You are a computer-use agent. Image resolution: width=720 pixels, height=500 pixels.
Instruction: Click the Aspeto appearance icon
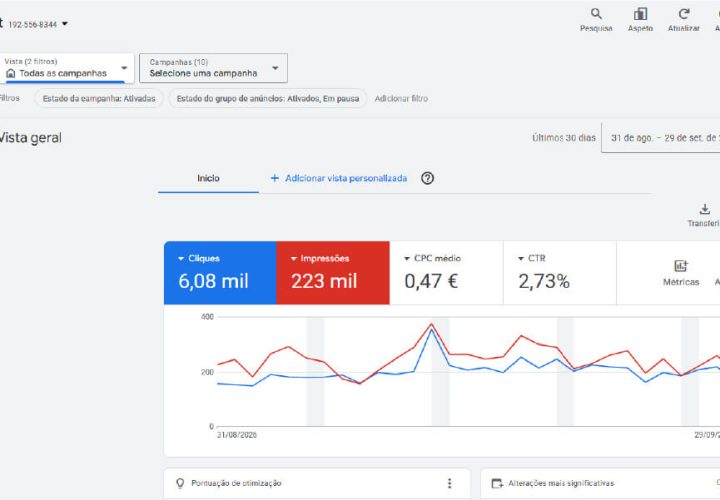pyautogui.click(x=641, y=14)
